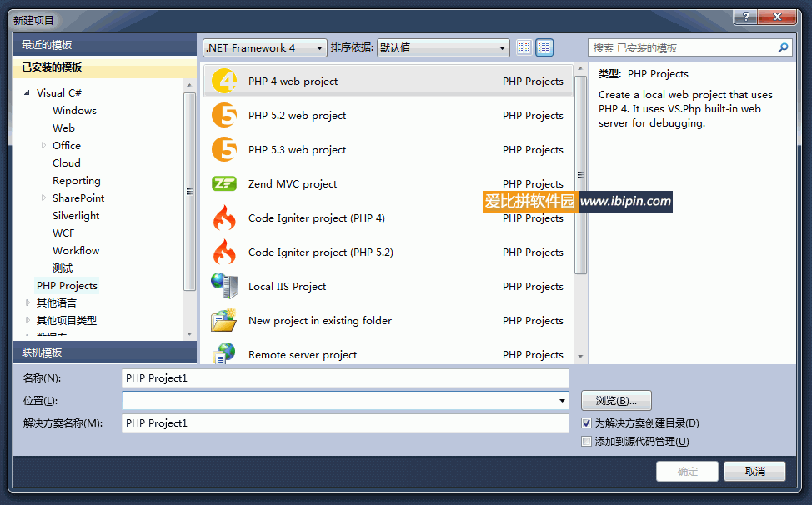Open the location path dropdown arrow
This screenshot has height=505, width=812.
(562, 401)
